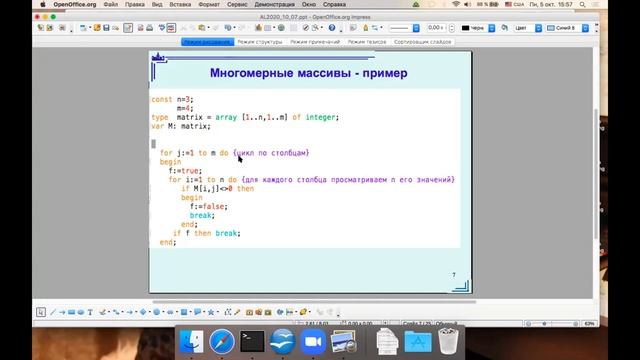Click the Undo arrow icon
This screenshot has width=640, height=360.
228,28
